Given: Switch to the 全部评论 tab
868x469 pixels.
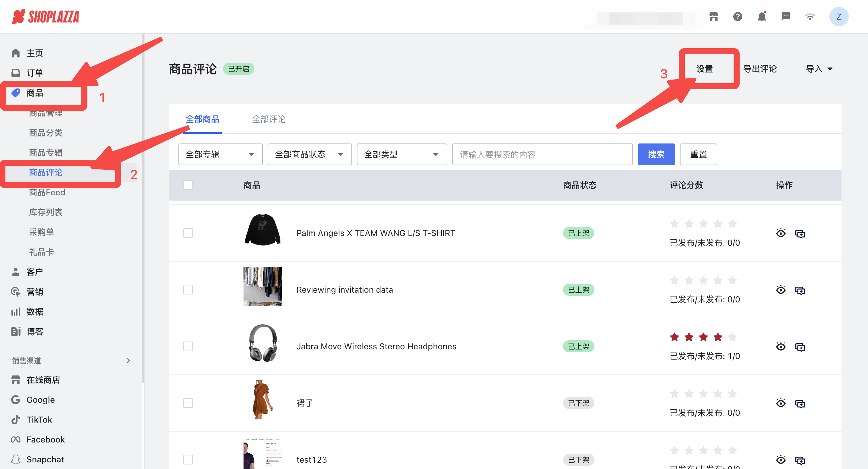Looking at the screenshot, I should coord(269,119).
